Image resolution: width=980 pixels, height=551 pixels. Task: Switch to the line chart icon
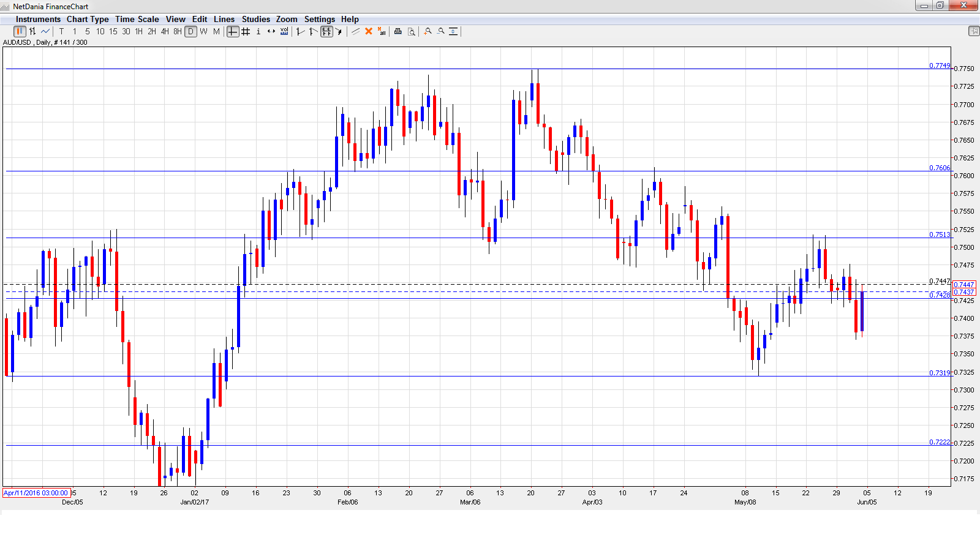(x=45, y=31)
